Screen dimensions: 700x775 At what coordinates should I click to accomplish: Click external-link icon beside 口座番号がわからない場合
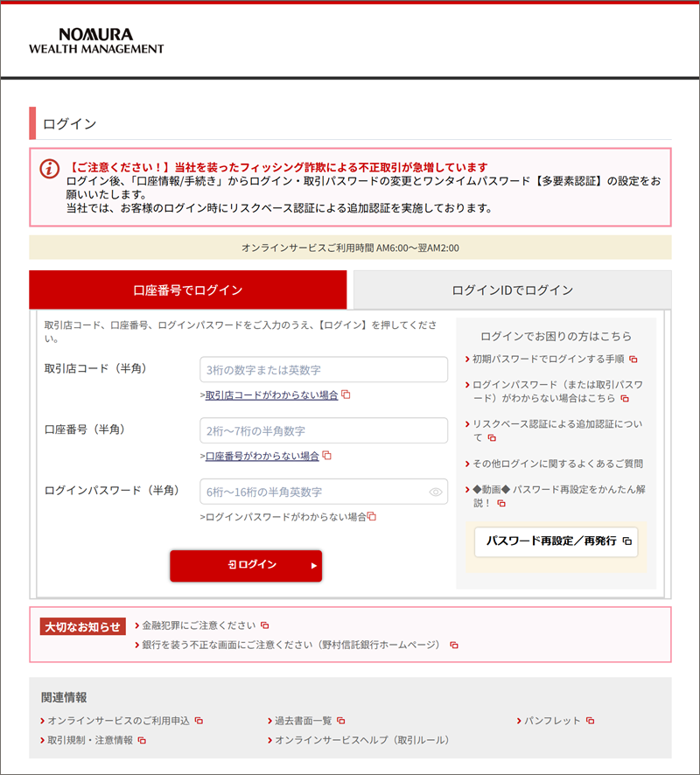pyautogui.click(x=327, y=456)
